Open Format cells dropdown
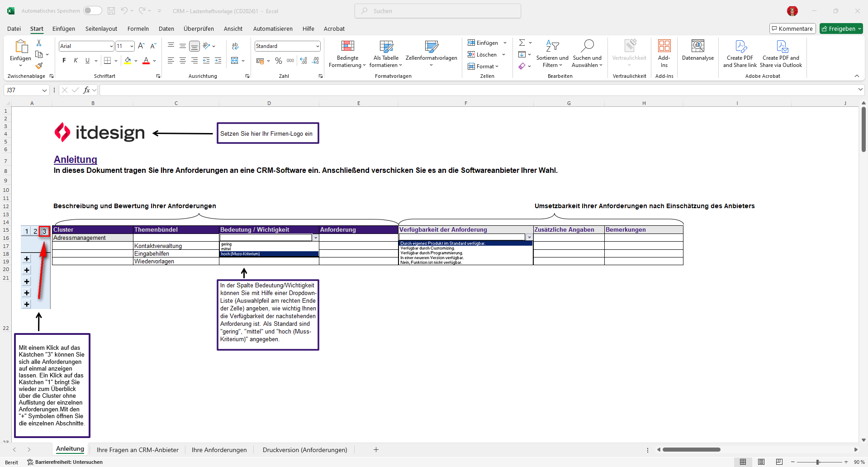This screenshot has height=467, width=868. [x=483, y=66]
